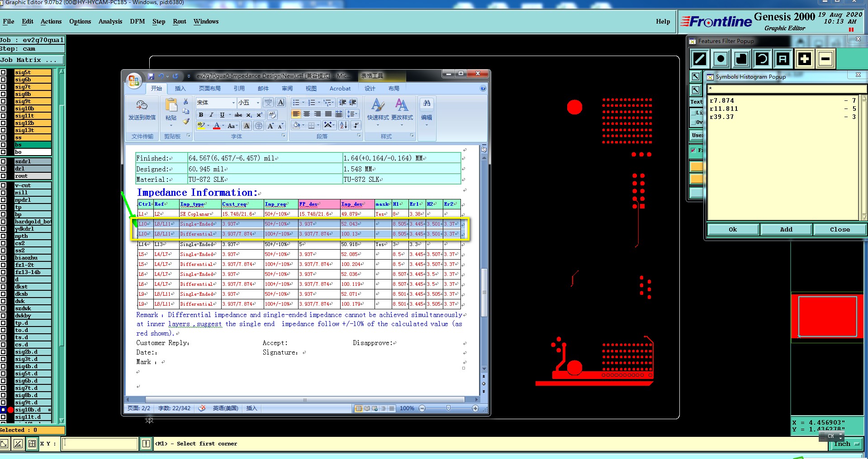The width and height of the screenshot is (868, 459).
Task: Open Word help with the question mark icon
Action: 483,89
